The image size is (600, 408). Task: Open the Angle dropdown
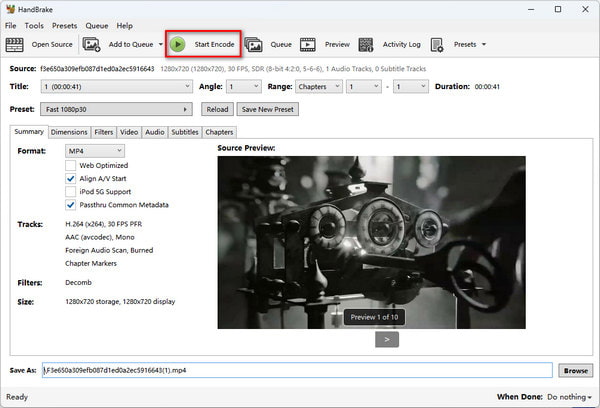[x=244, y=86]
